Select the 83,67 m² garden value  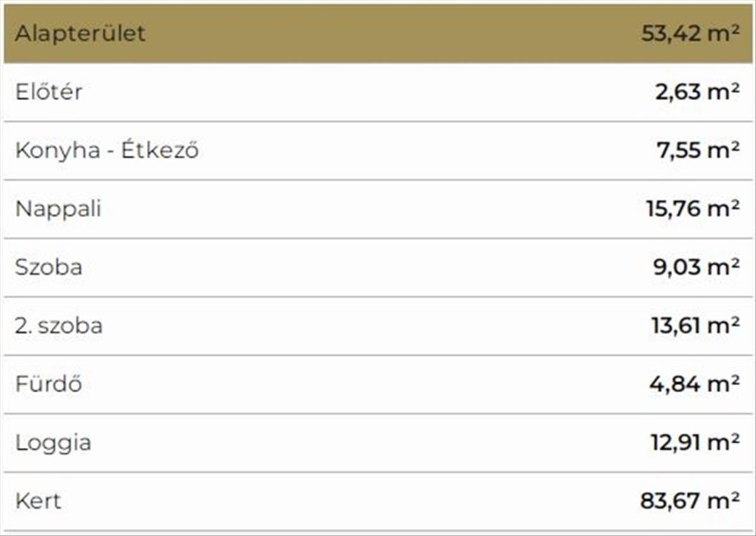[x=690, y=501]
